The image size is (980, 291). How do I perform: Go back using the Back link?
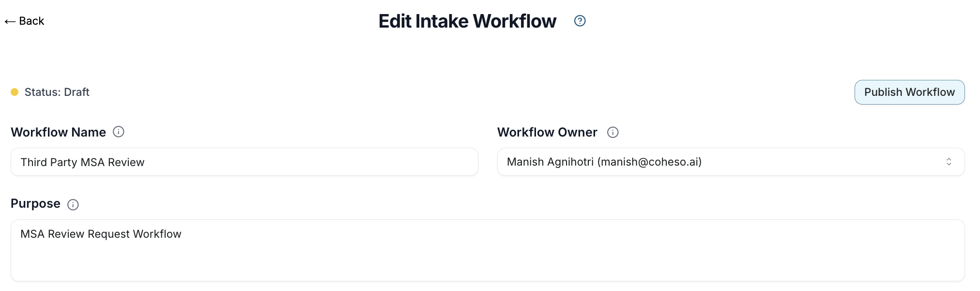pyautogui.click(x=31, y=21)
